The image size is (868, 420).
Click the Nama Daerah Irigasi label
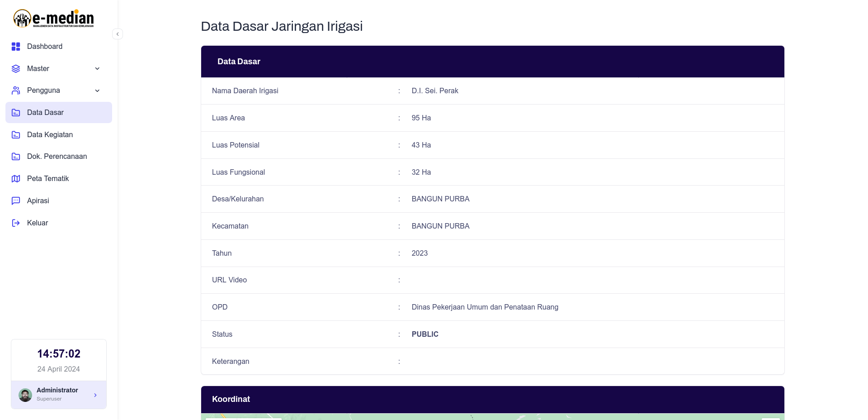click(x=245, y=91)
